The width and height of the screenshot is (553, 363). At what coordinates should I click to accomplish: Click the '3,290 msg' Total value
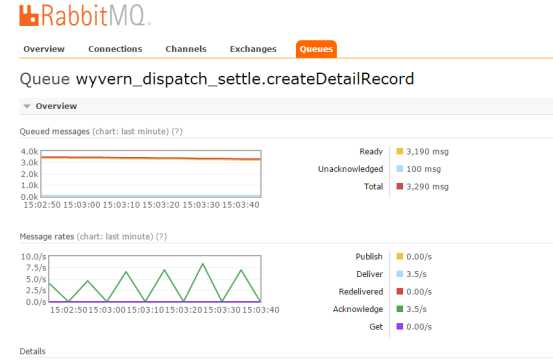coord(427,187)
